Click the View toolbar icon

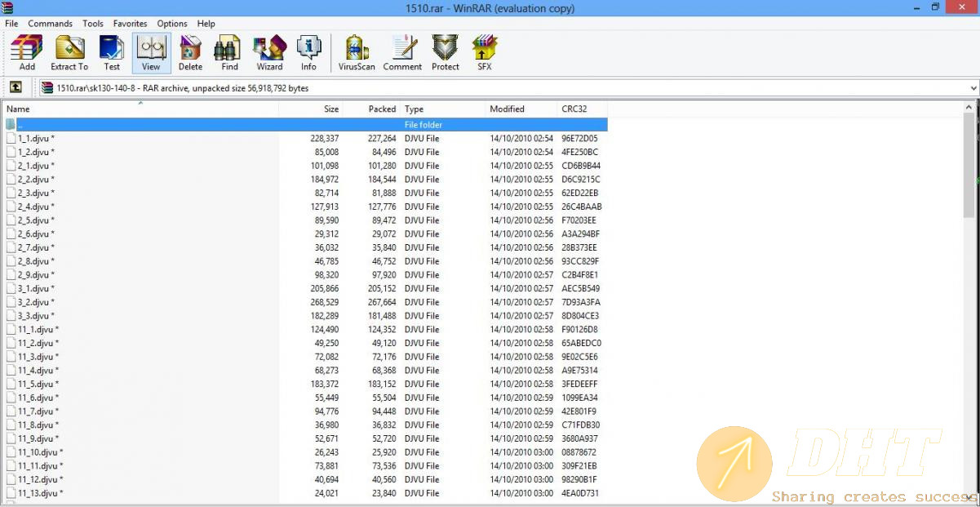(x=151, y=53)
